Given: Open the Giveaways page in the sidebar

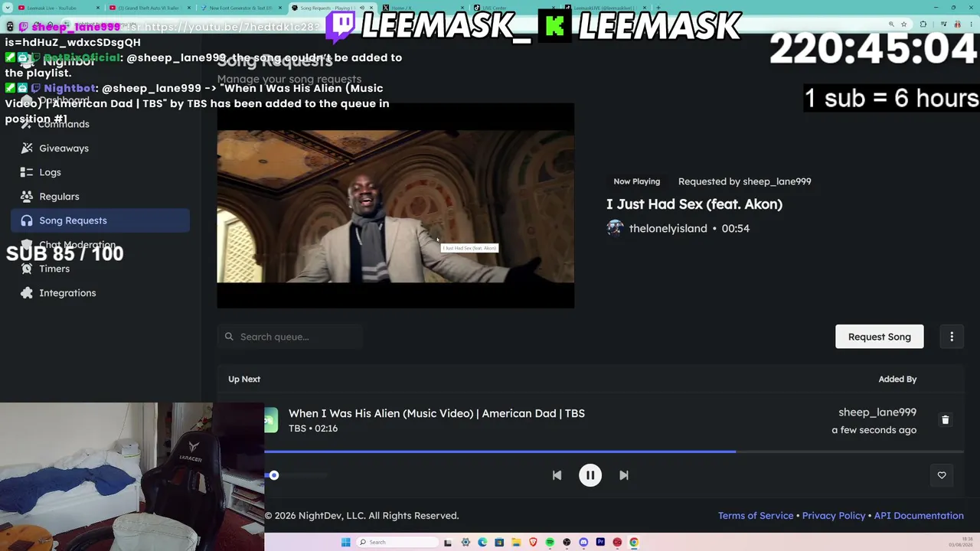Looking at the screenshot, I should coord(64,148).
